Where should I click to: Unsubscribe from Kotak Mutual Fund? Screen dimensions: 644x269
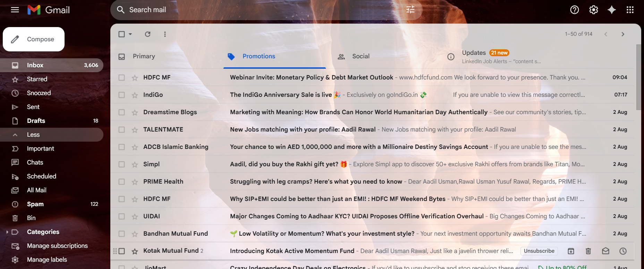[x=539, y=251]
